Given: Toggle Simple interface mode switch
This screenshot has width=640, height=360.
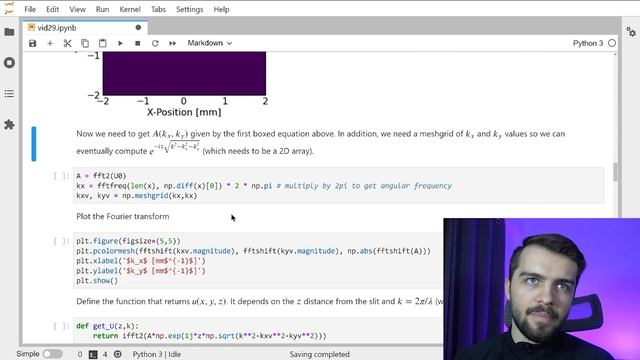Looking at the screenshot, I should click(x=53, y=354).
